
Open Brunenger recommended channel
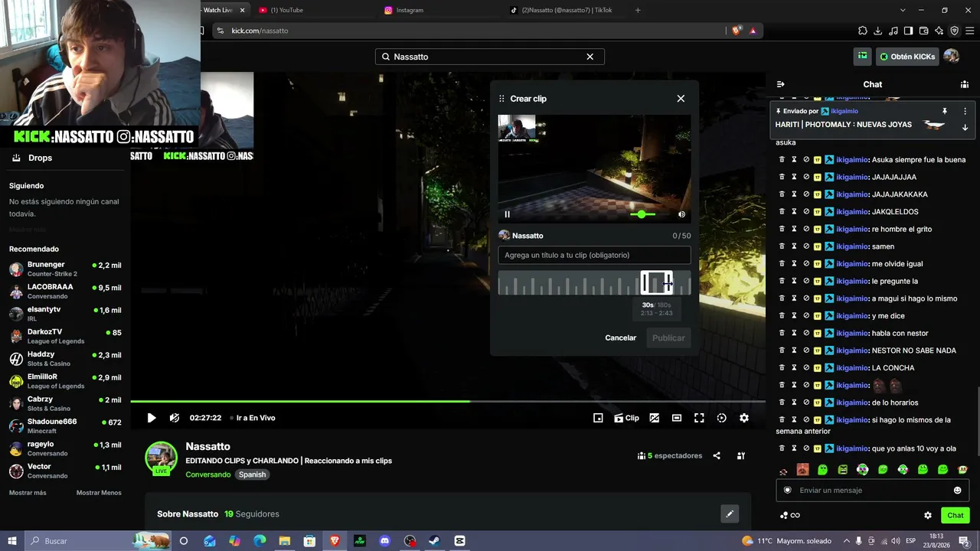(x=65, y=269)
